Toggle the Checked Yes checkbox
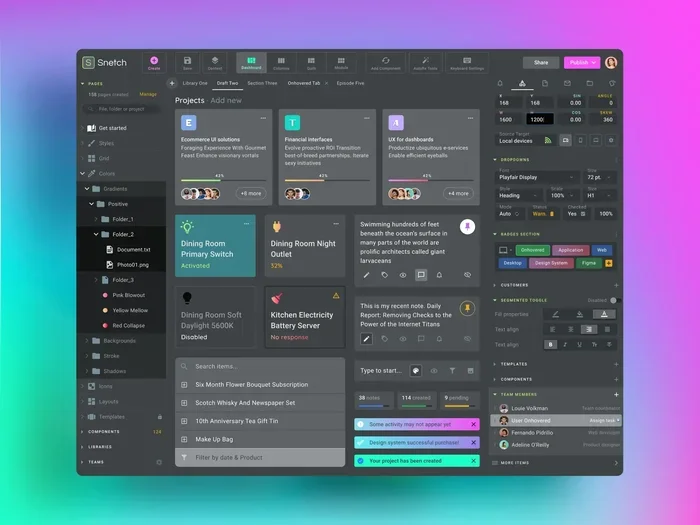Screen dimensions: 700x525 583,214
